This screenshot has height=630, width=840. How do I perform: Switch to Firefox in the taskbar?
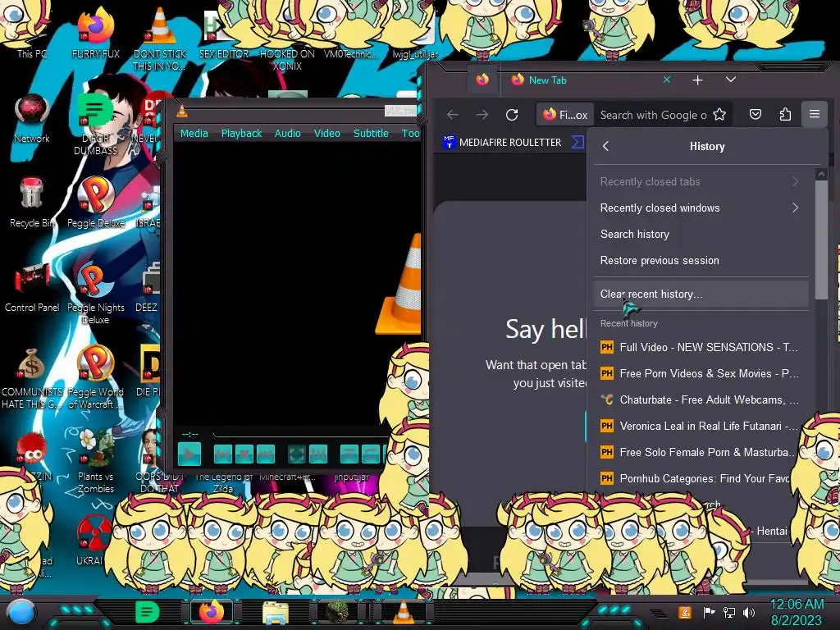[x=212, y=612]
